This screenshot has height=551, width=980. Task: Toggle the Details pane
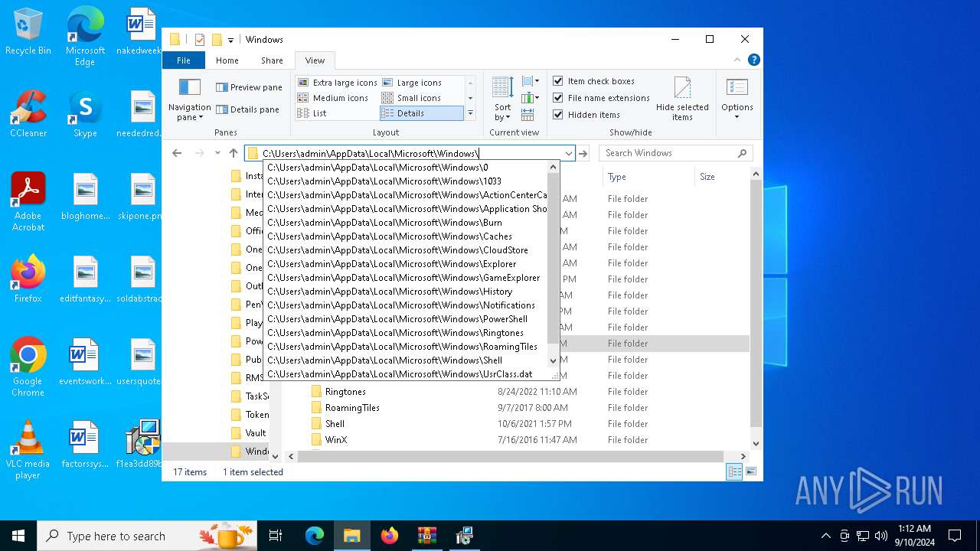click(x=248, y=109)
